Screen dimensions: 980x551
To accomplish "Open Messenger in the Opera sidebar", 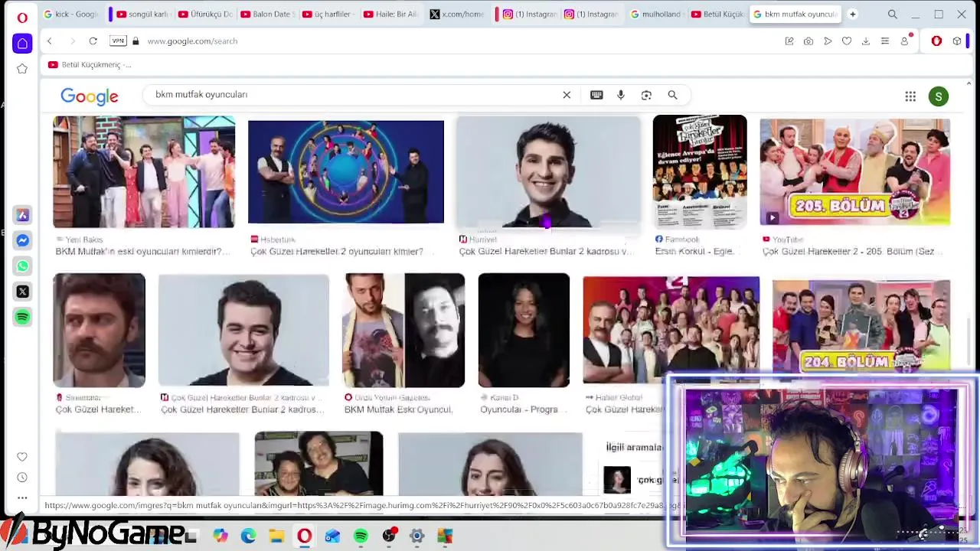I will (x=22, y=240).
